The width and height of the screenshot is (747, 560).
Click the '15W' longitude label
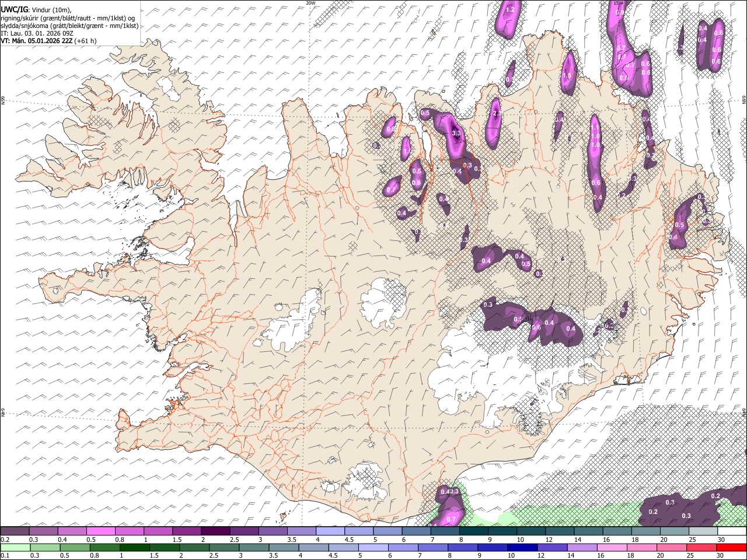coord(619,3)
